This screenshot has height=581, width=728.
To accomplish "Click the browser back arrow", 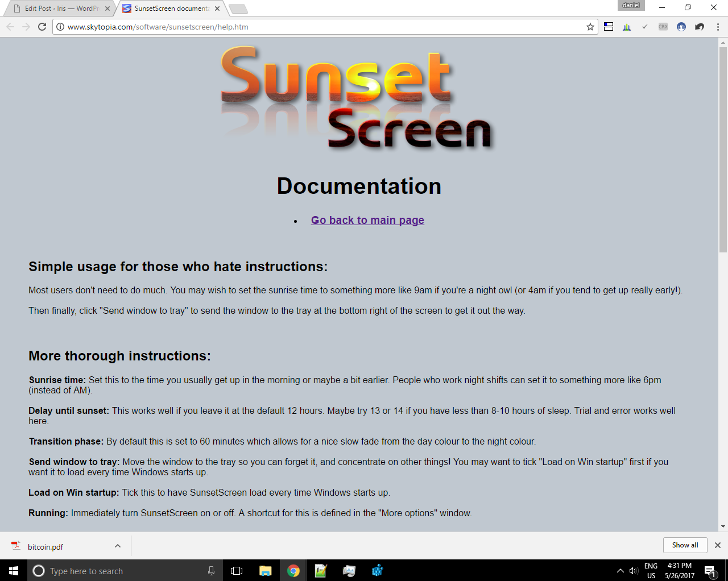I will coord(10,27).
